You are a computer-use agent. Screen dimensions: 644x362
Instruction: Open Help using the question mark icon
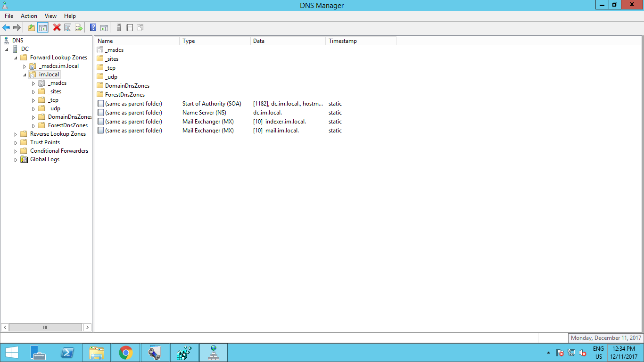[x=93, y=27]
